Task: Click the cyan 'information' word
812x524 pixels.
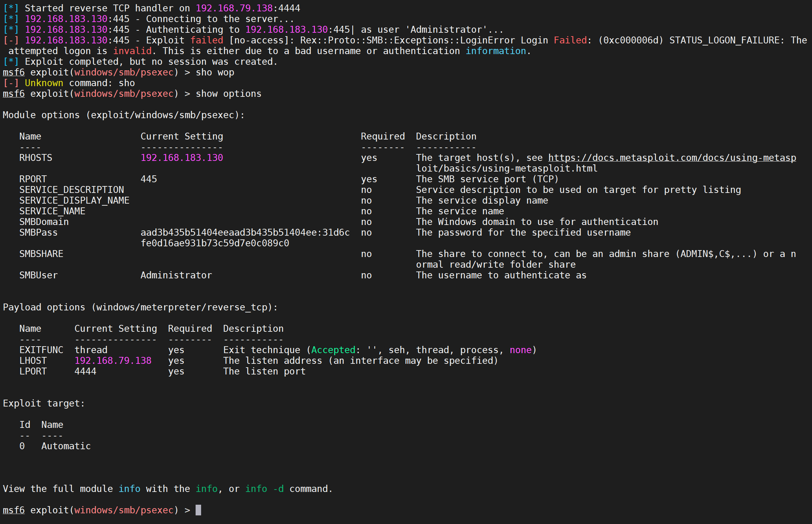Action: [496, 51]
